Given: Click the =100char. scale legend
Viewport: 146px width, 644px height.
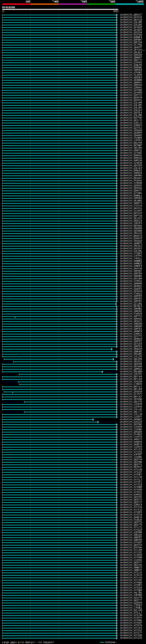Looking at the screenshot, I should (x=109, y=642).
